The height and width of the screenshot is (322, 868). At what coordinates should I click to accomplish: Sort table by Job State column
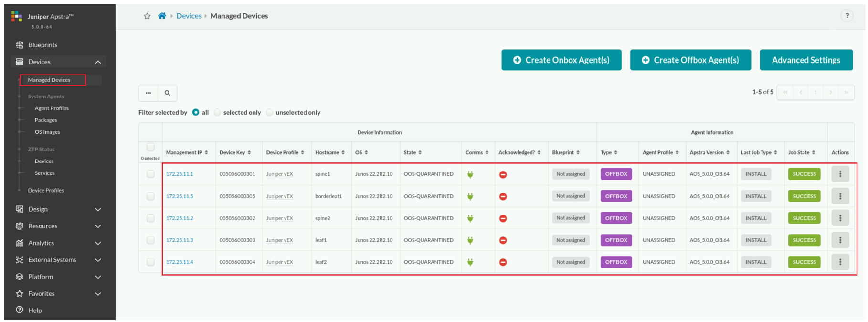point(802,152)
